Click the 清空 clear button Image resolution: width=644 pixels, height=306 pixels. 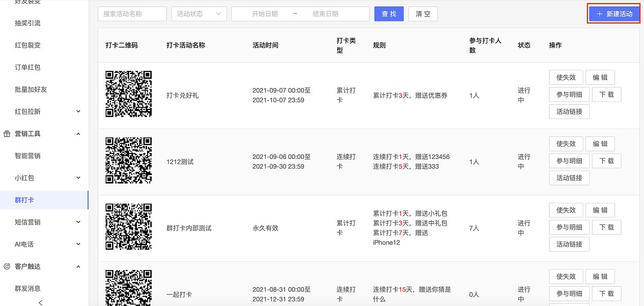click(423, 14)
